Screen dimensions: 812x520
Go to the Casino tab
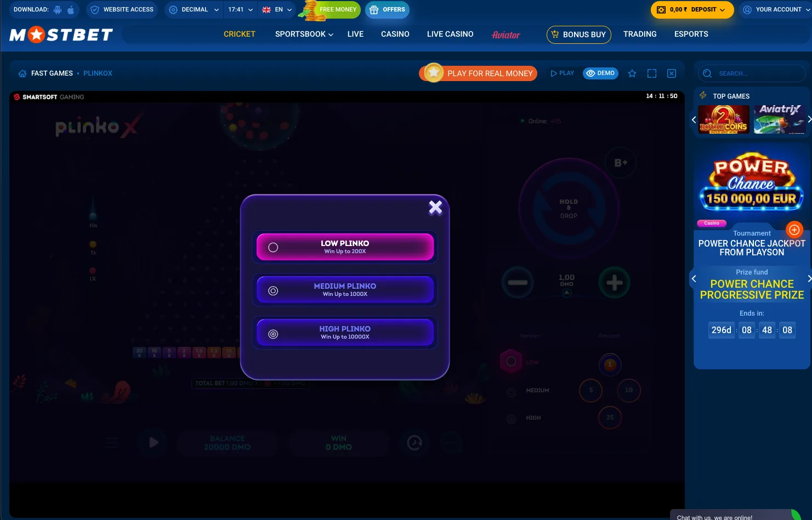[395, 34]
